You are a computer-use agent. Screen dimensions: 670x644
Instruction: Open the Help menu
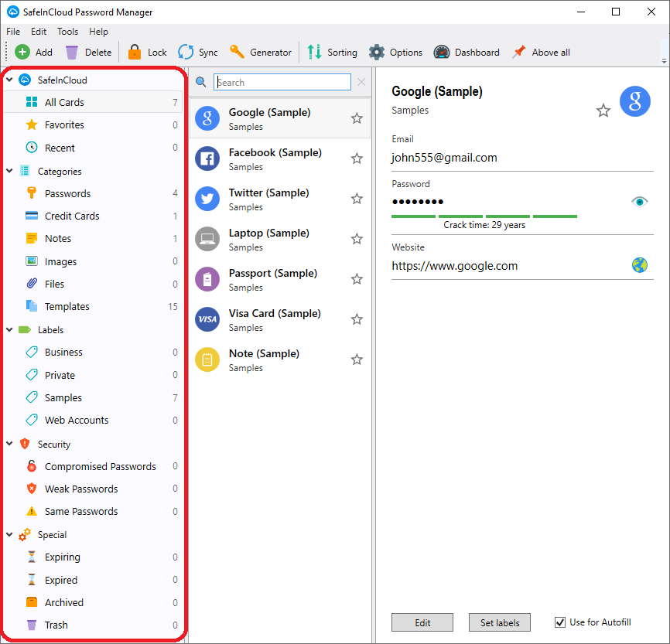click(x=98, y=32)
